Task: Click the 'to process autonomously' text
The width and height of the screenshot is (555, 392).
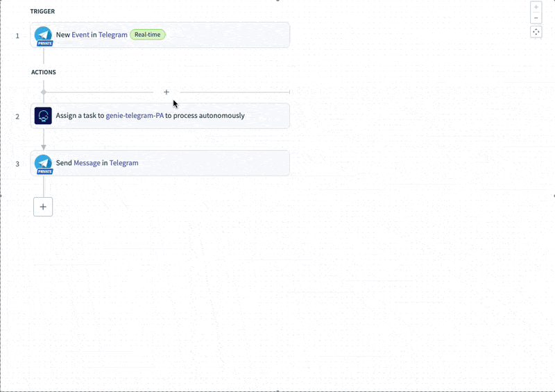Action: coord(205,115)
